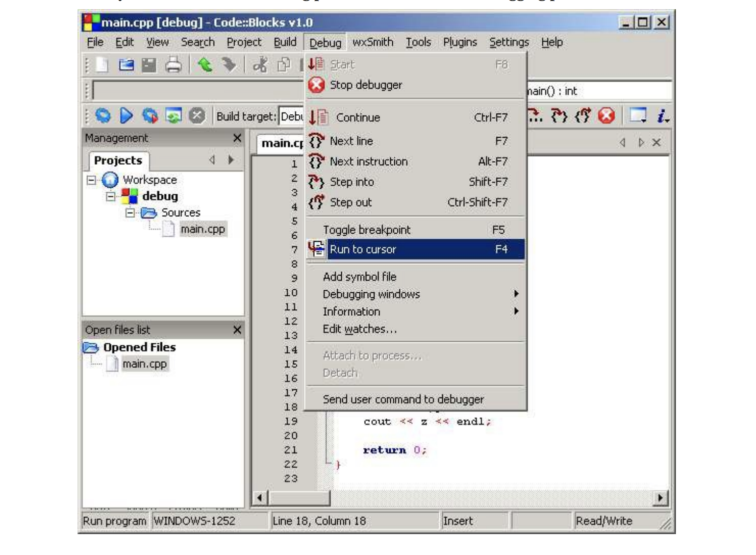
Task: Click the Print icon in main toolbar
Action: coord(173,65)
